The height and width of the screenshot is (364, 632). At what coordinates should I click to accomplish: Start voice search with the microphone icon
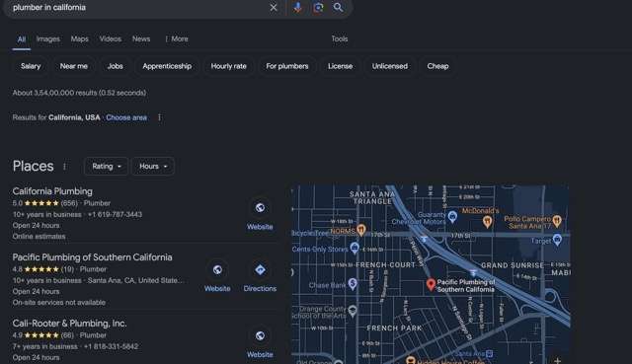pos(297,7)
